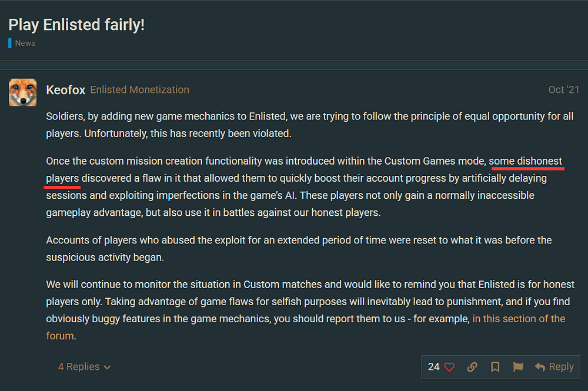Click the "Play Enlisted fairly!" topic title
The height and width of the screenshot is (391, 588).
[x=76, y=25]
